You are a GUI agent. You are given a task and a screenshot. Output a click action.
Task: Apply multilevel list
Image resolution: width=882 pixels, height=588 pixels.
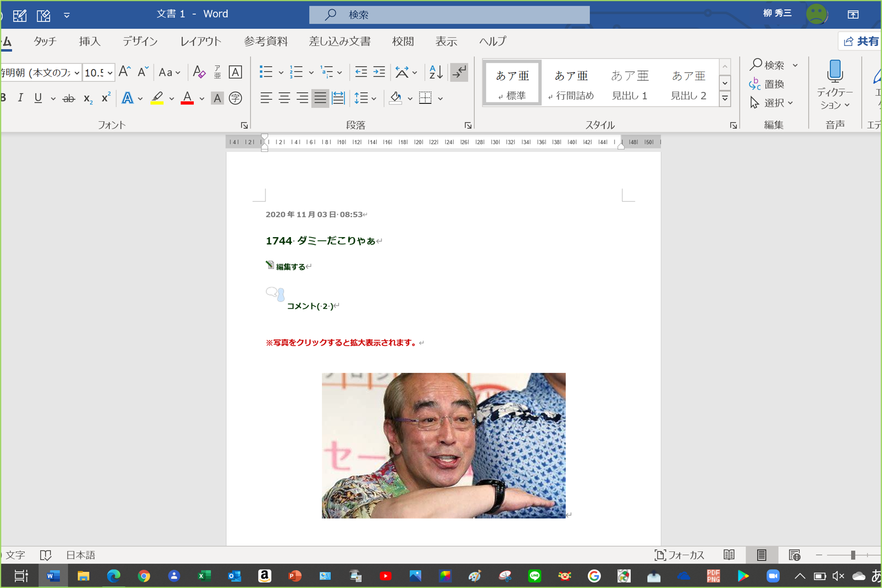tap(327, 72)
